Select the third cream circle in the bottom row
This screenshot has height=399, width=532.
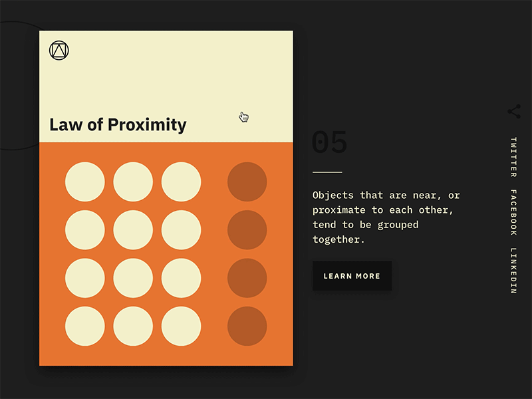(x=182, y=325)
